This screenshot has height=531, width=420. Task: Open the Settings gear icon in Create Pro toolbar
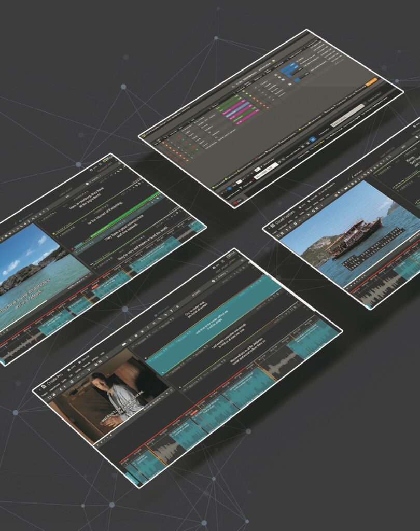[95, 365]
